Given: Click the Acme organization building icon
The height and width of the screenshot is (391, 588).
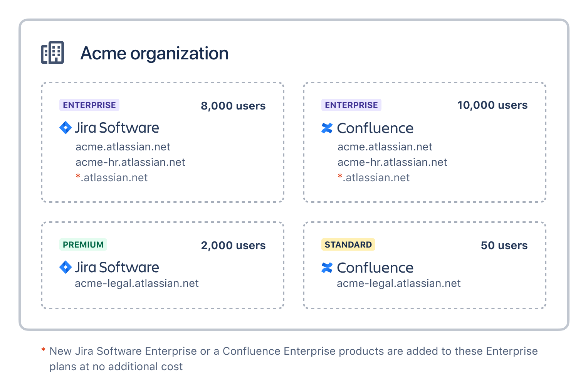Looking at the screenshot, I should tap(53, 53).
